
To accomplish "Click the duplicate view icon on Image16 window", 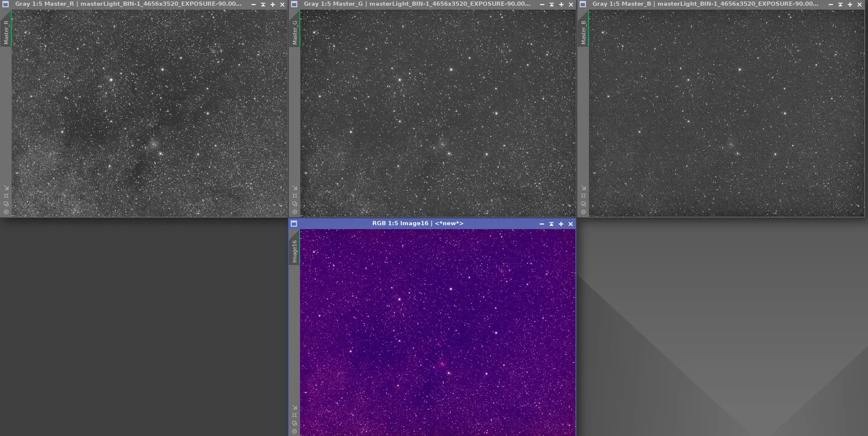I will pos(294,423).
